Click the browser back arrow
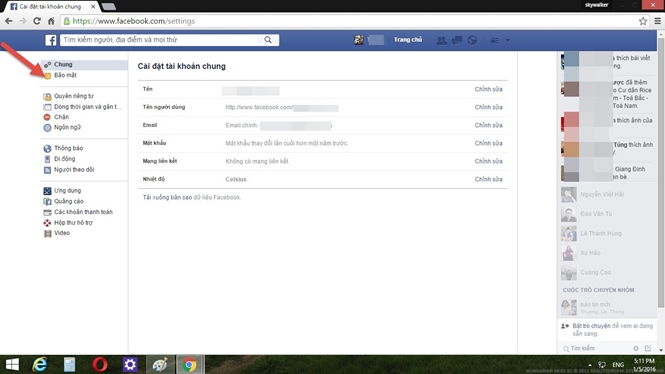 coord(9,21)
